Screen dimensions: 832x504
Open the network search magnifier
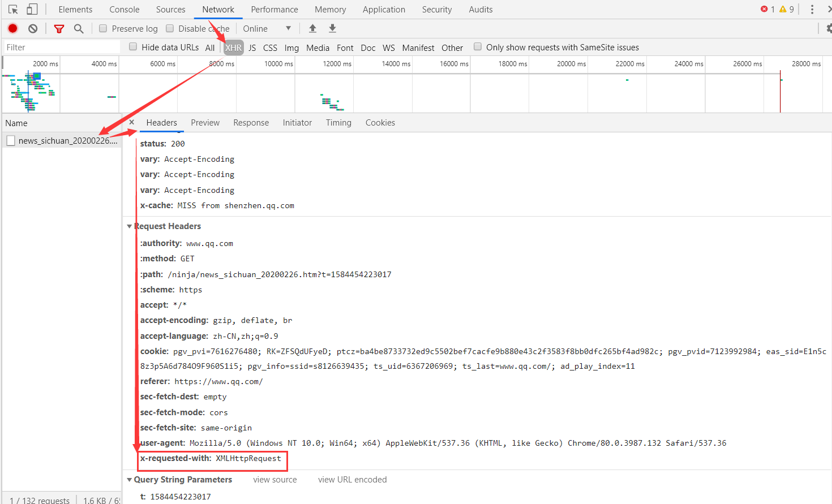click(x=79, y=28)
